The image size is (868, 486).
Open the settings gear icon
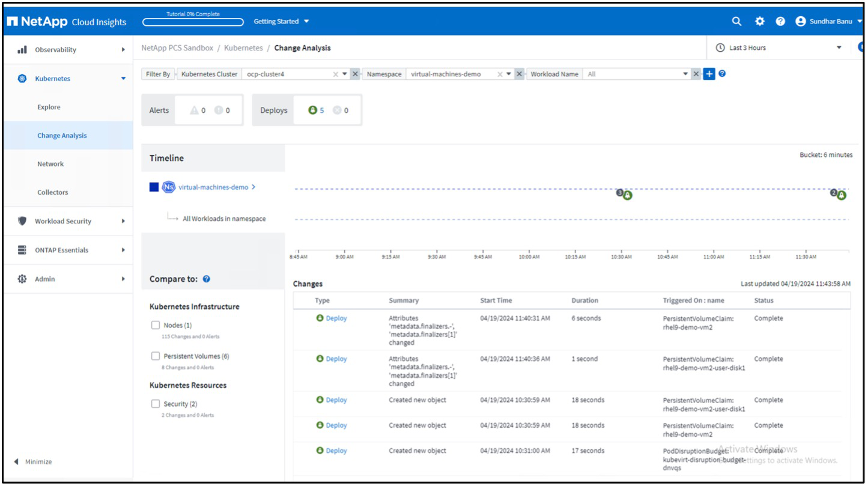(x=760, y=22)
